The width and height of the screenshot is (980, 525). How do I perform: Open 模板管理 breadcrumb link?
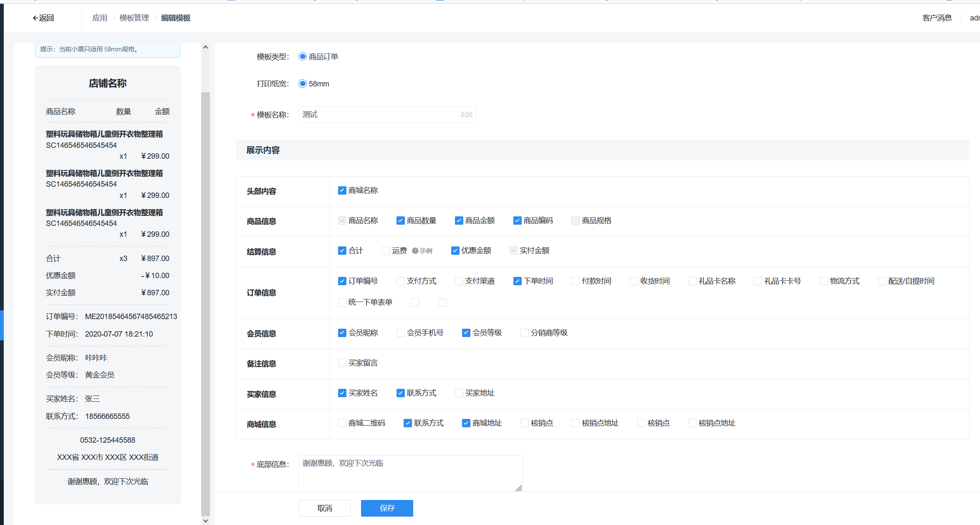click(x=134, y=18)
